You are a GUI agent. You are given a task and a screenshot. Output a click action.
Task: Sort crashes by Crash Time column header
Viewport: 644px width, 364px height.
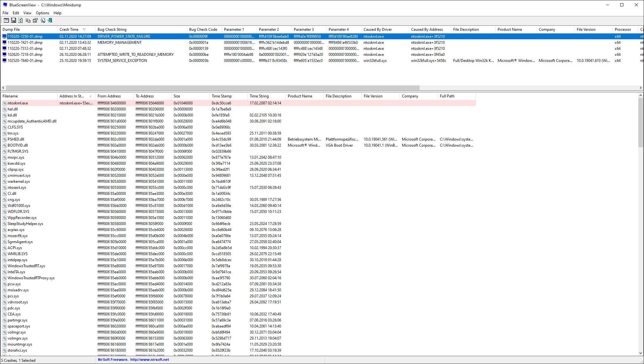[69, 30]
